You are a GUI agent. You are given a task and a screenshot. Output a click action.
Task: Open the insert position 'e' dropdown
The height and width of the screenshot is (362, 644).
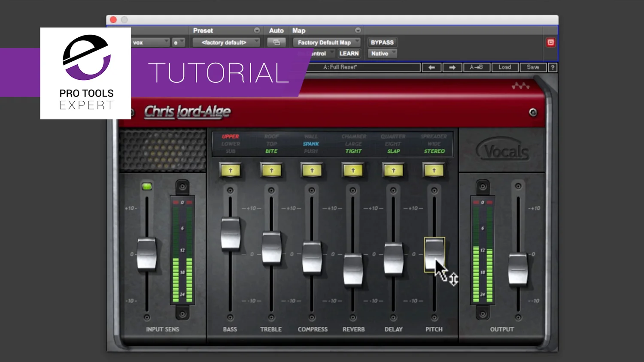tap(178, 42)
